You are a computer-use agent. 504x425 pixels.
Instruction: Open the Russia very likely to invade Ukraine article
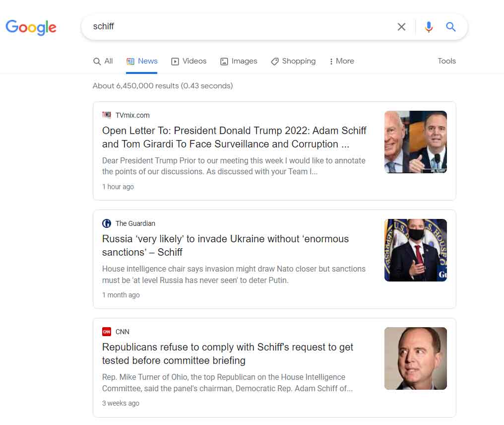pos(225,245)
